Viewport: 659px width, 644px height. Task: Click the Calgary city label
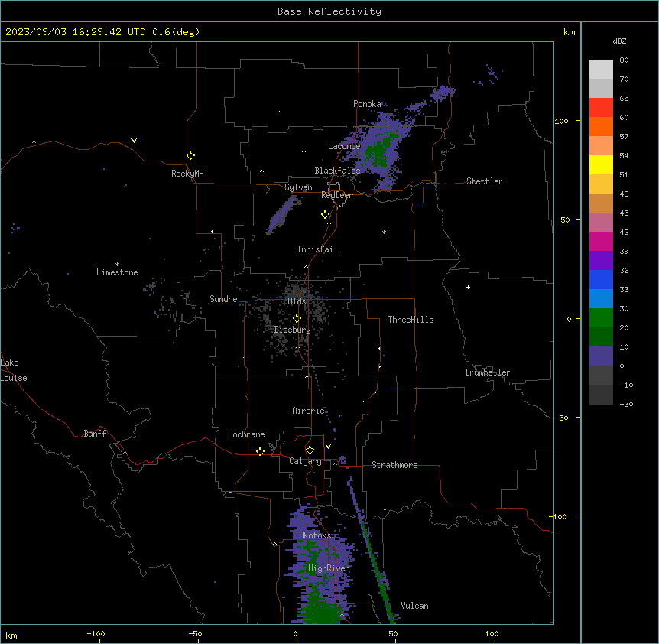click(x=305, y=461)
